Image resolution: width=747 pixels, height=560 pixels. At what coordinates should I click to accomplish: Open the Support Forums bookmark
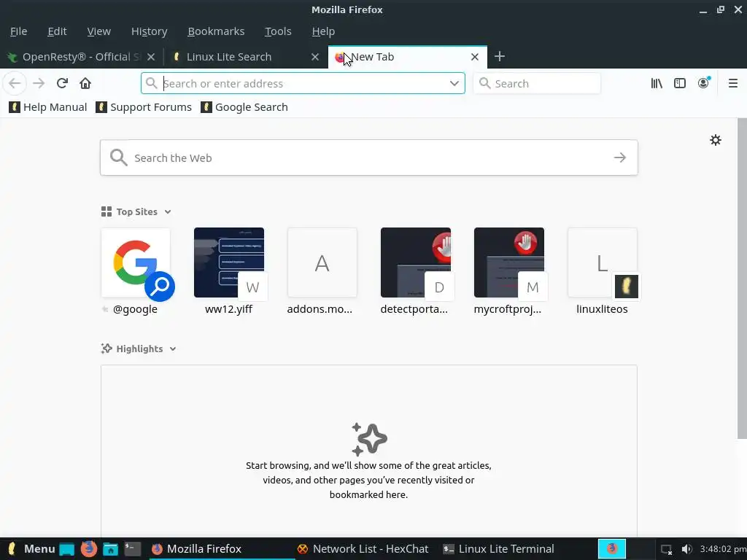tap(144, 107)
